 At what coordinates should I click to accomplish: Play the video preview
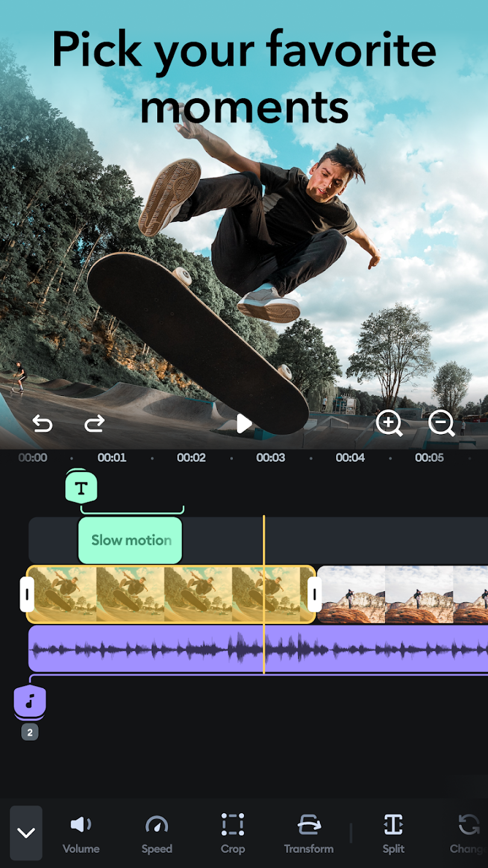pyautogui.click(x=244, y=424)
